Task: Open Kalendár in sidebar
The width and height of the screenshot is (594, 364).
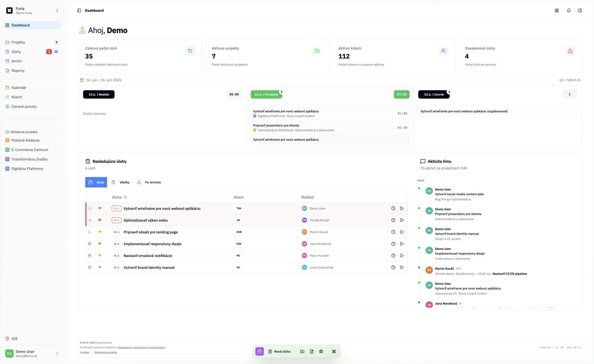Action: pos(32,88)
